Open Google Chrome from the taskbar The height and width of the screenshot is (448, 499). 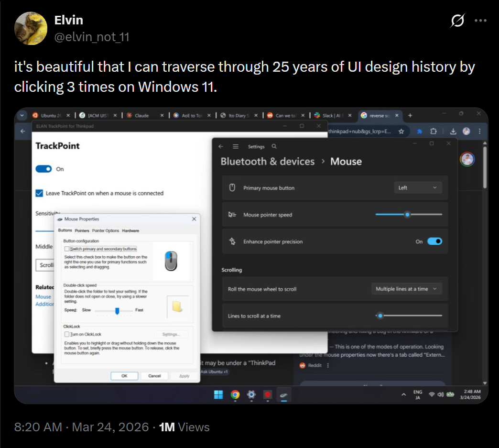(x=235, y=395)
